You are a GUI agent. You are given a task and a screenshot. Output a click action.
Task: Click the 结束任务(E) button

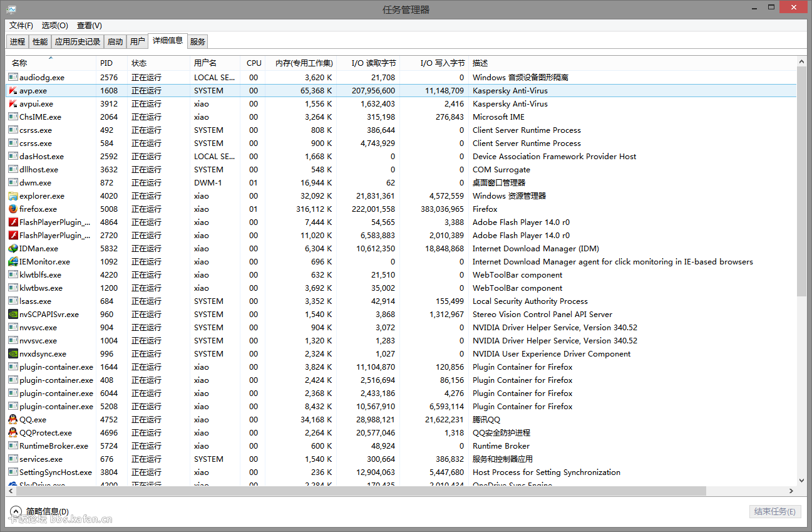click(775, 511)
